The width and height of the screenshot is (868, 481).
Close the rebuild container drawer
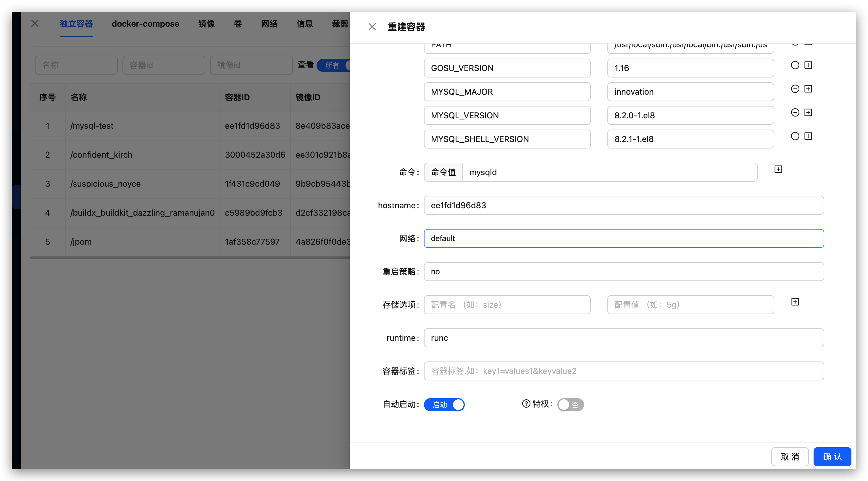pyautogui.click(x=372, y=27)
